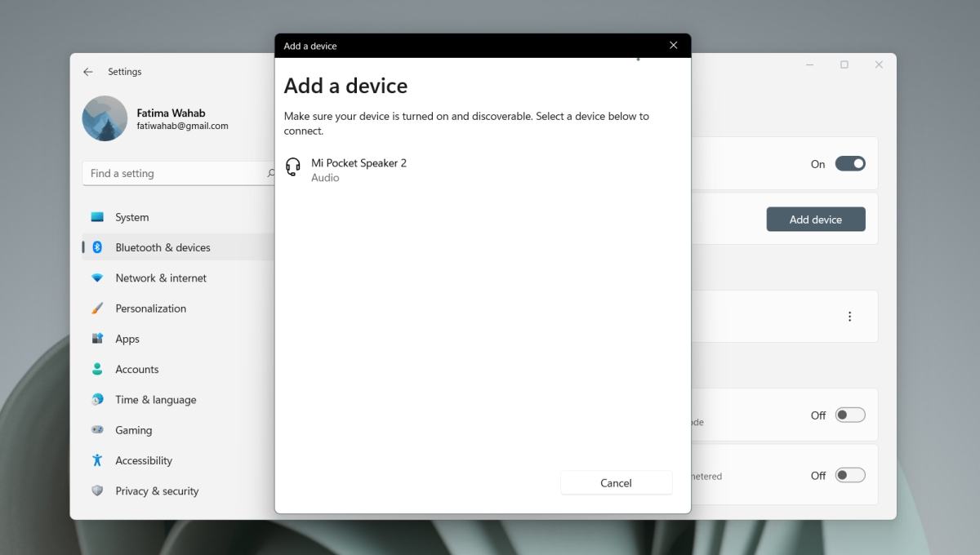Enable the metered connections toggle

(x=849, y=476)
